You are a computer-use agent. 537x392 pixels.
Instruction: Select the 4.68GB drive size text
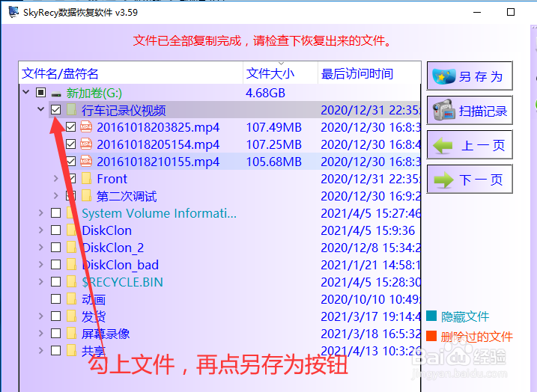(265, 93)
